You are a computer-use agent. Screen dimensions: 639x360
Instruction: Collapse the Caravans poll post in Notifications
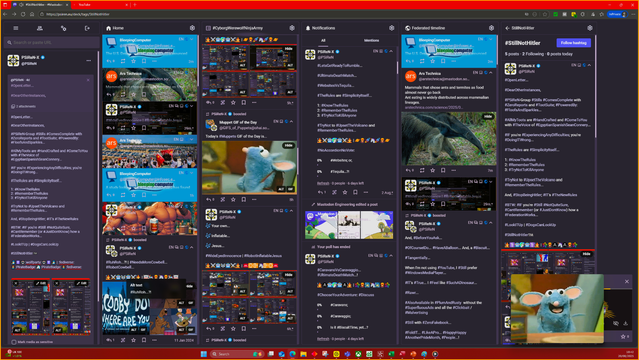(391, 256)
